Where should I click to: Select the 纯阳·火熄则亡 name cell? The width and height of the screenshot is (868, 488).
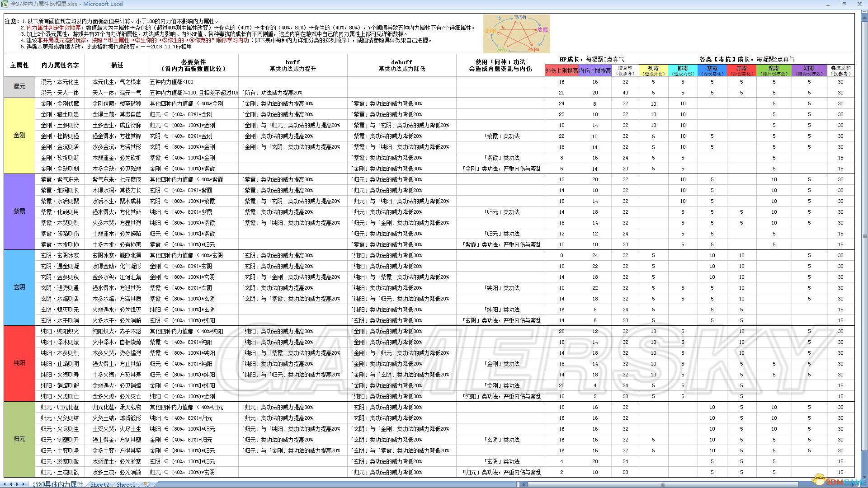point(60,396)
